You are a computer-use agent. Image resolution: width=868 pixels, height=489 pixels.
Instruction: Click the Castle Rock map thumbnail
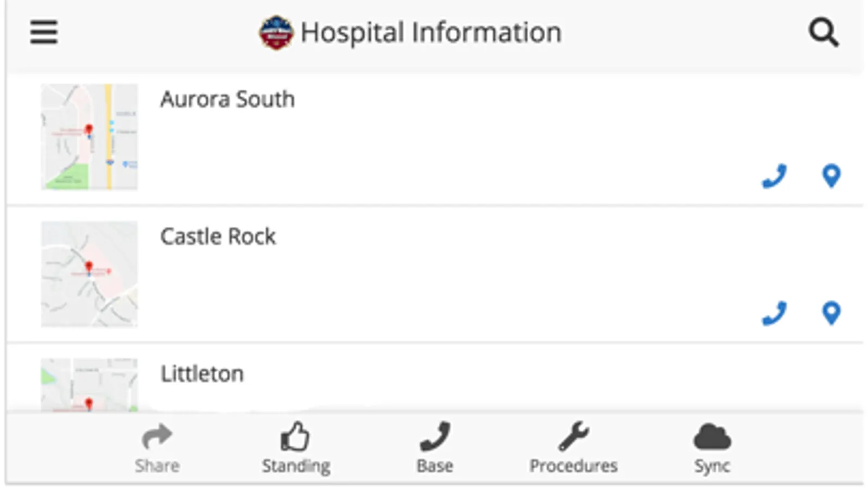point(90,274)
